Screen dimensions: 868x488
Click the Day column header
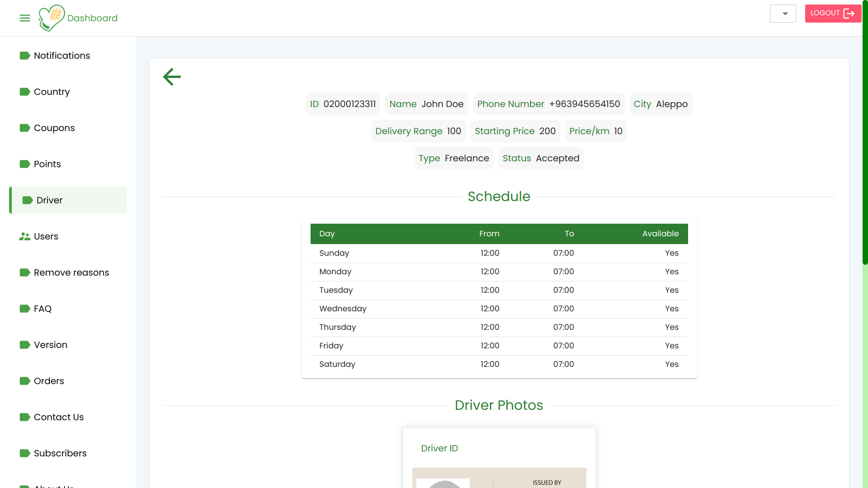coord(327,234)
